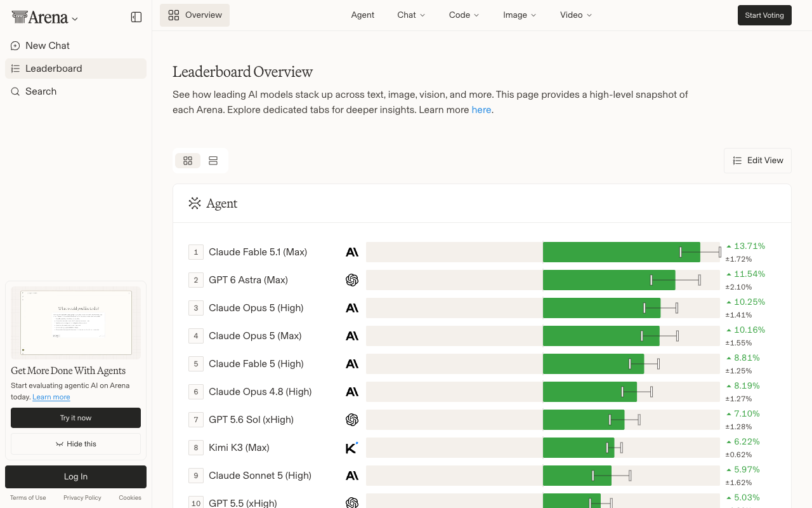
Task: Click the green bar for GPT 6 Astra
Action: coord(609,280)
